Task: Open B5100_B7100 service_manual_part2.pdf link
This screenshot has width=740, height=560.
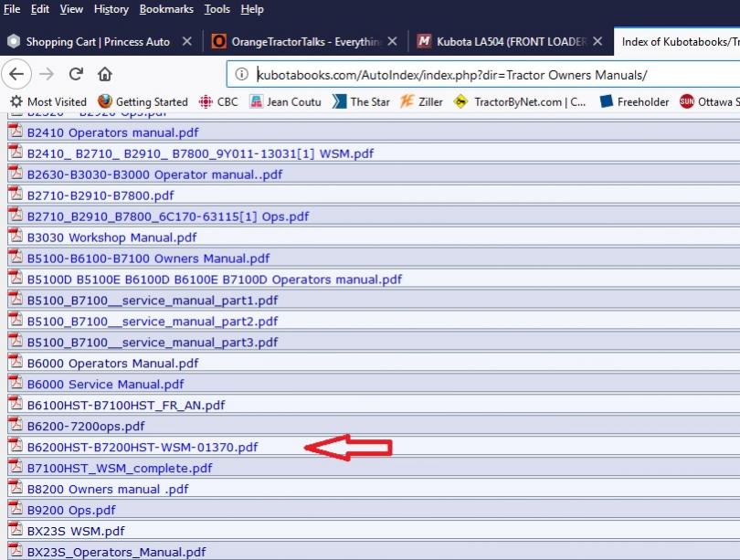Action: 153,322
